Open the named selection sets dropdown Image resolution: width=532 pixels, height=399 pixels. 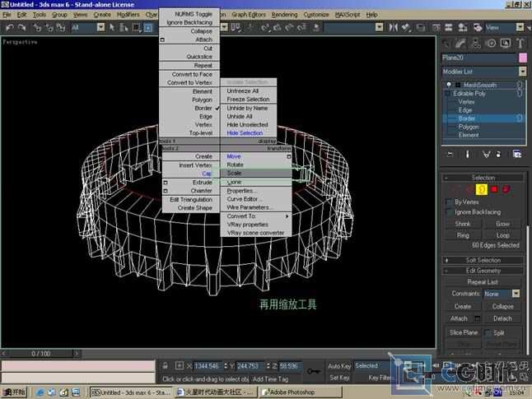pyautogui.click(x=380, y=27)
